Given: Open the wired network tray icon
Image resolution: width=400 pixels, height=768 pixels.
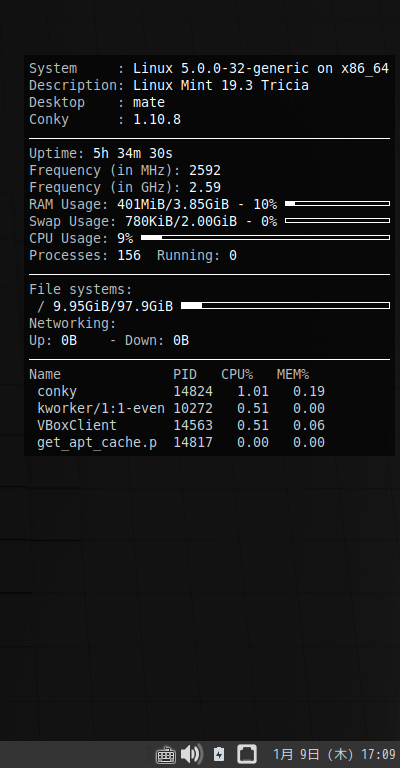Looking at the screenshot, I should point(247,754).
